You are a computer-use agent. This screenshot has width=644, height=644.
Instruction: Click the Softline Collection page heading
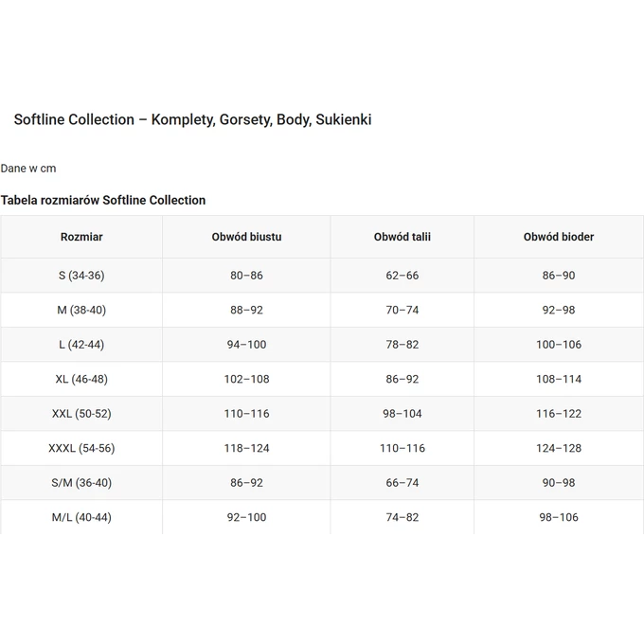192,119
